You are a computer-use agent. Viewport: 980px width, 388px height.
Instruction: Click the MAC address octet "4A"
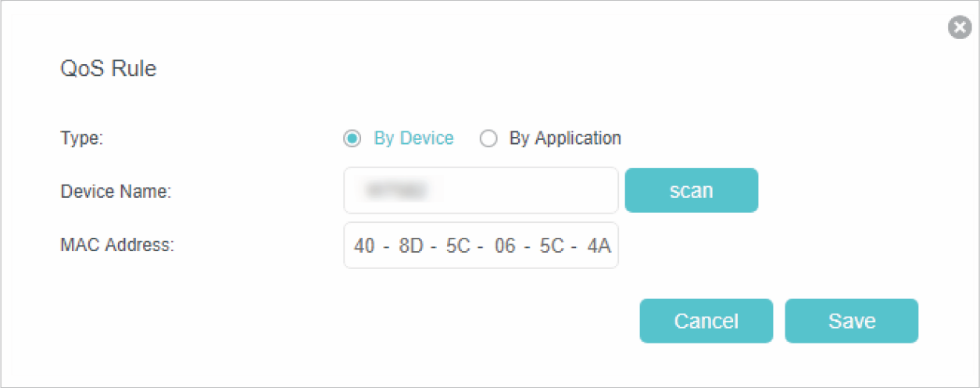(x=599, y=246)
